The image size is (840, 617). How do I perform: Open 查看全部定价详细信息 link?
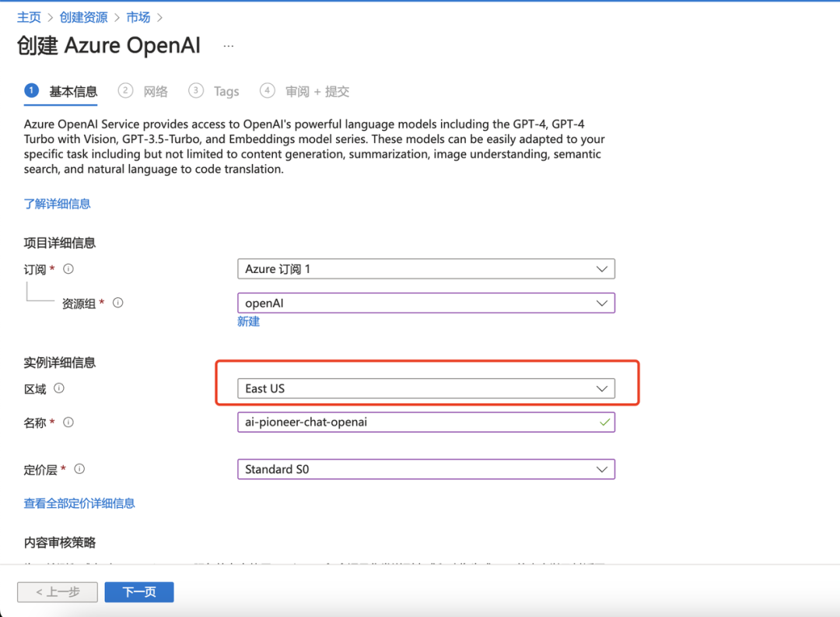[79, 503]
